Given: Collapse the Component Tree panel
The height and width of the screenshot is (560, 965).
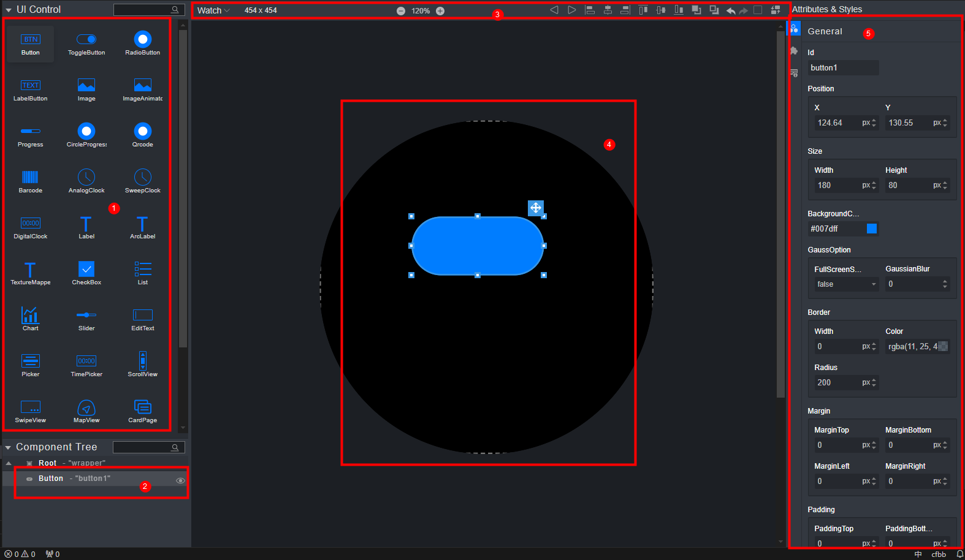Looking at the screenshot, I should [x=8, y=448].
